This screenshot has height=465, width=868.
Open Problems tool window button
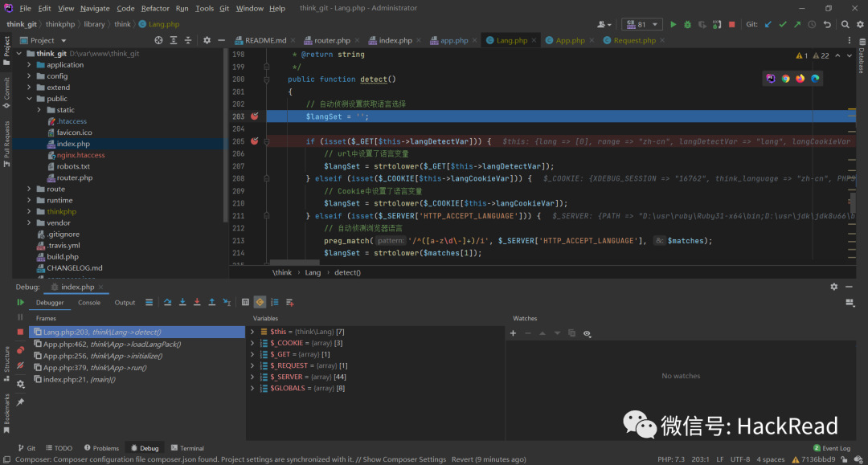pyautogui.click(x=101, y=448)
